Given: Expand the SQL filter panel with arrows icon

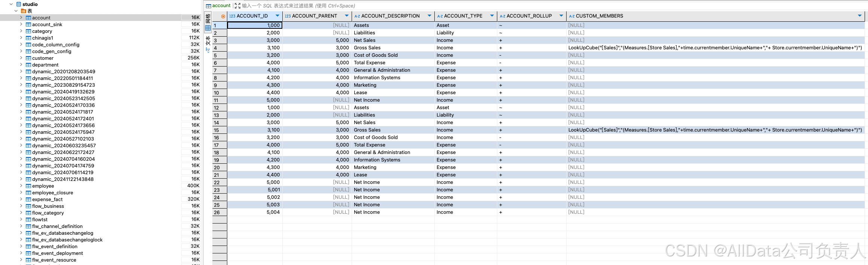Looking at the screenshot, I should (237, 6).
